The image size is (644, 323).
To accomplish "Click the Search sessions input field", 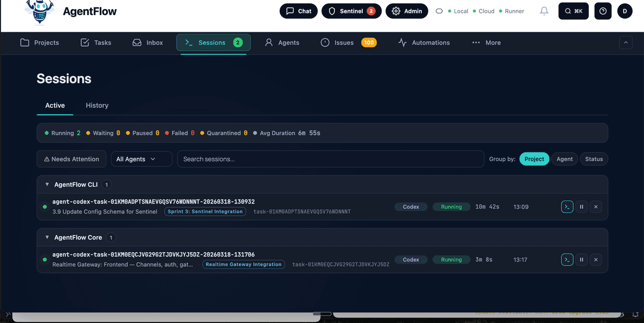I will (330, 159).
